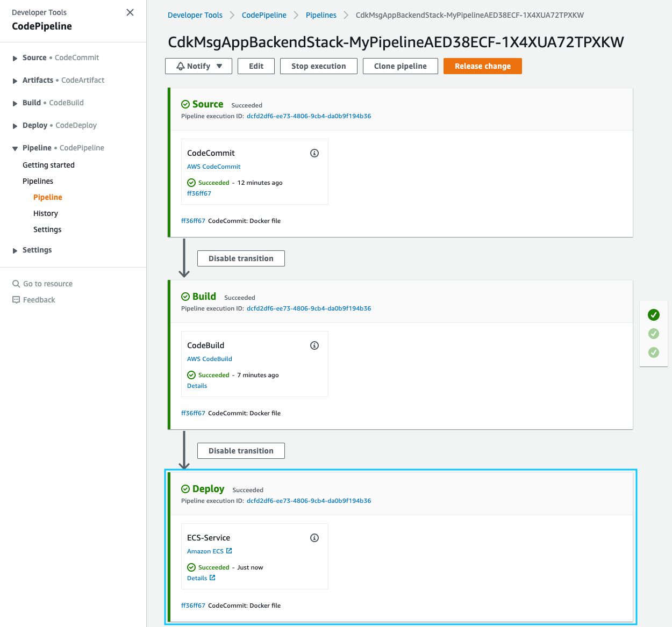672x627 pixels.
Task: Open the Notify dropdown arrow
Action: [x=218, y=66]
